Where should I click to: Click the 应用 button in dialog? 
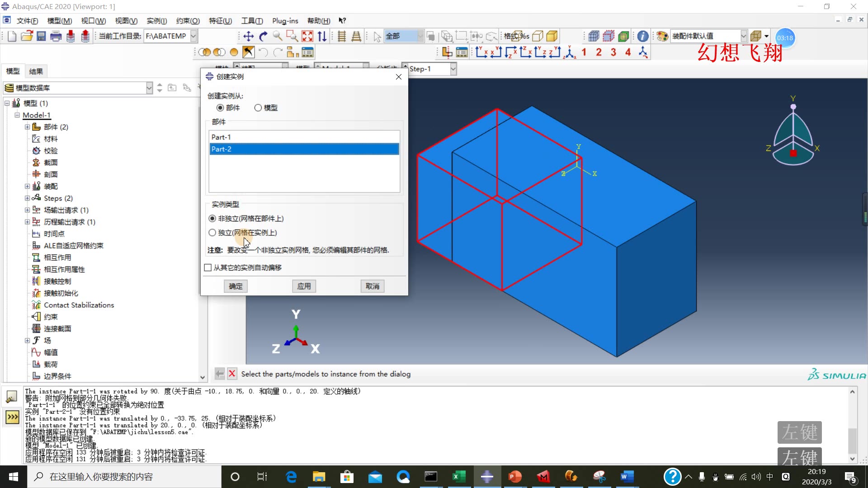click(x=304, y=286)
